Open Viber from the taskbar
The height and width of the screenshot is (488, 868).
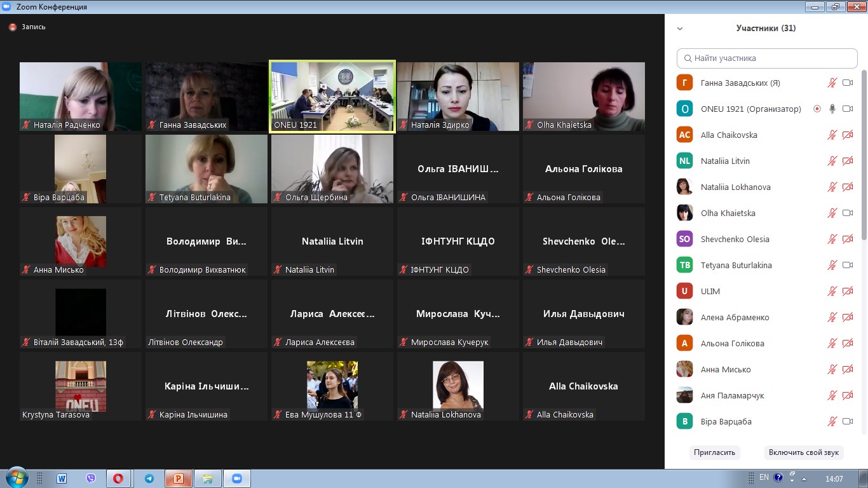(90, 478)
